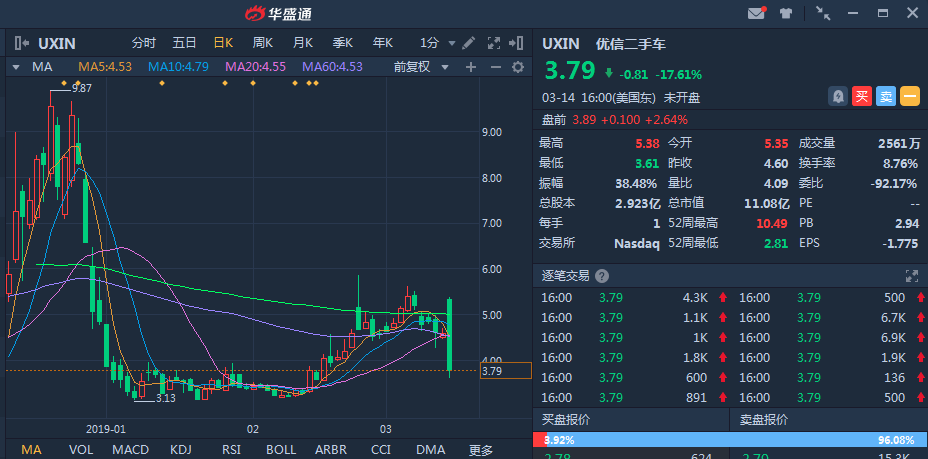Open the skin theme shirt icon

pyautogui.click(x=786, y=13)
